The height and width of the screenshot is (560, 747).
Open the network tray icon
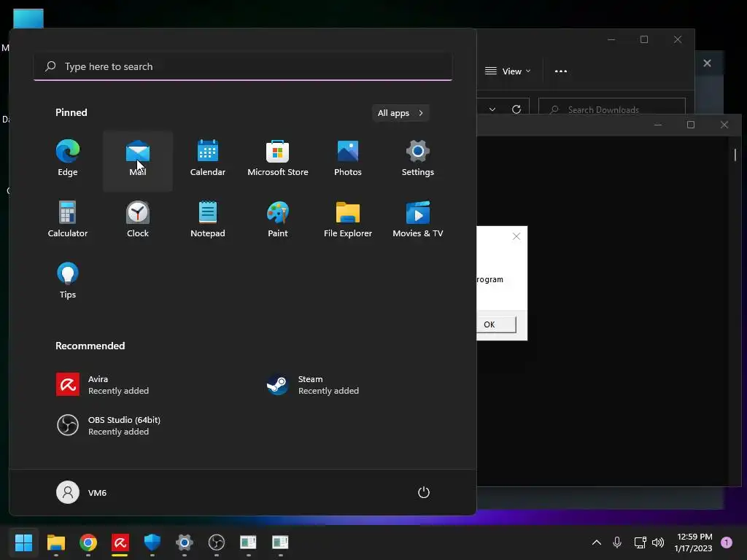640,542
